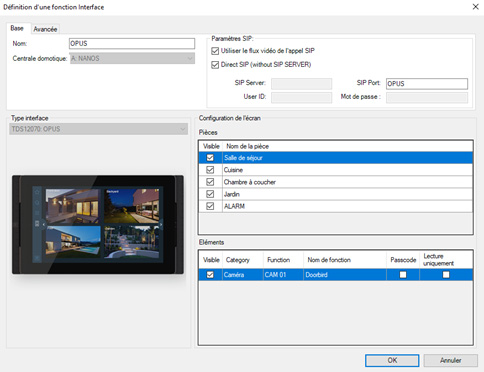Image resolution: width=484 pixels, height=372 pixels.
Task: Uncheck Visible for Cuisine room
Action: [210, 170]
